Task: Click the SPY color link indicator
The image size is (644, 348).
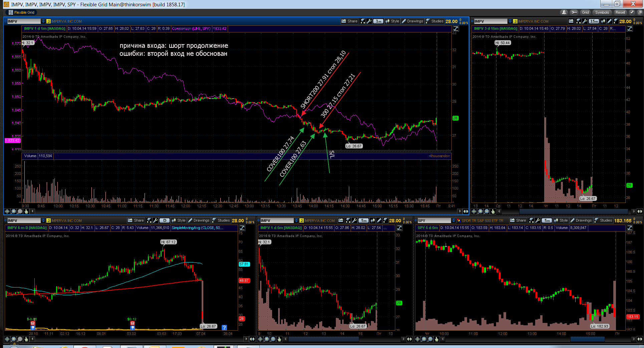Action: (459, 221)
